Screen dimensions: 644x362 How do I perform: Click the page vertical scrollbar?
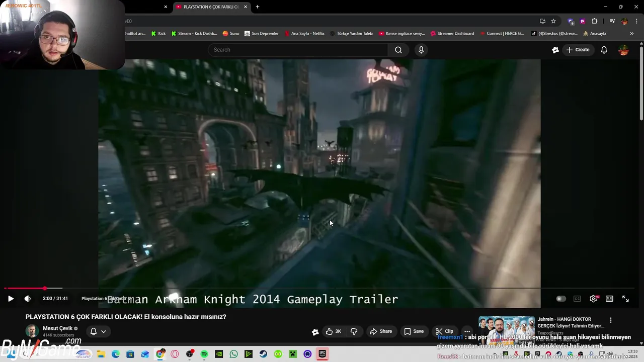641,83
